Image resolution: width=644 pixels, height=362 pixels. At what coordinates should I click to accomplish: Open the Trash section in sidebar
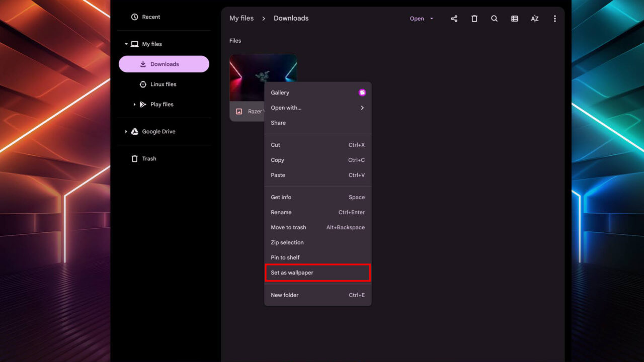pyautogui.click(x=149, y=158)
